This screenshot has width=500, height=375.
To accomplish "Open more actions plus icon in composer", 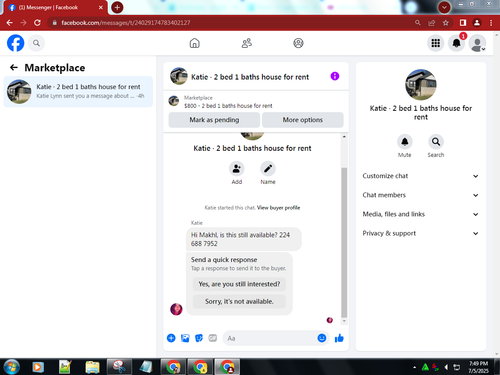I will 171,338.
